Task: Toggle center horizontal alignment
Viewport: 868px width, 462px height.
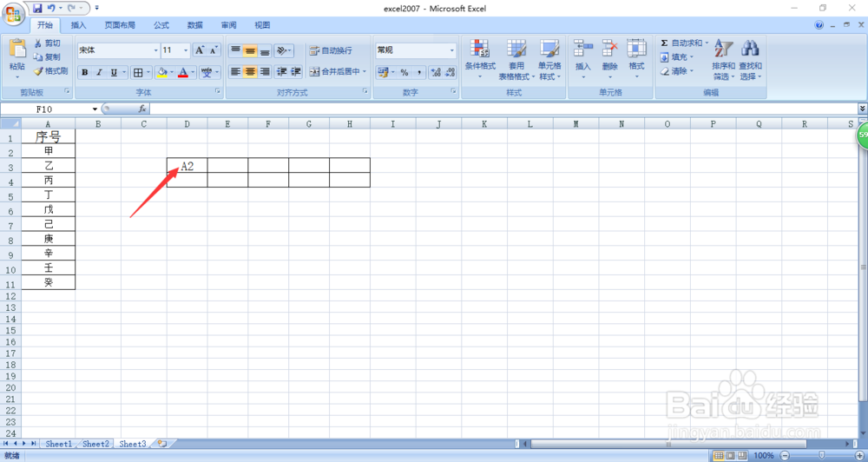Action: point(250,71)
